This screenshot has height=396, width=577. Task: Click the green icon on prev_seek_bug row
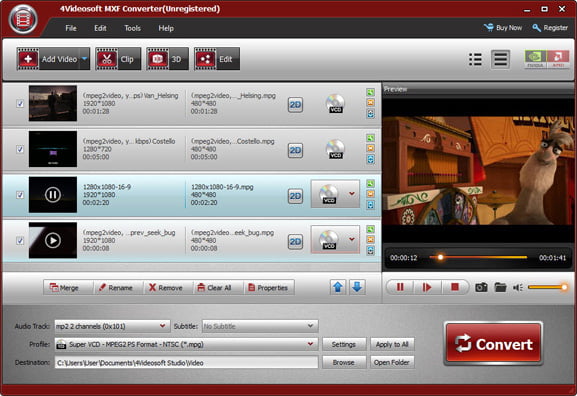[x=371, y=229]
